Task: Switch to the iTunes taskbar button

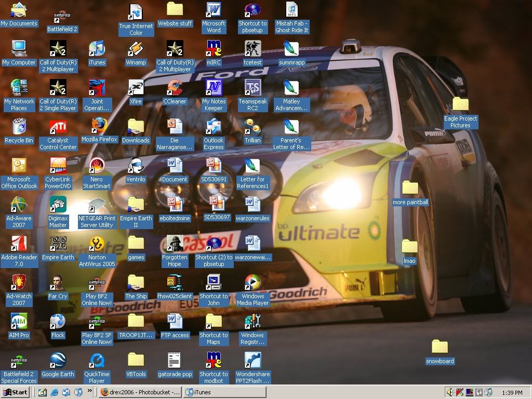Action: (225, 392)
